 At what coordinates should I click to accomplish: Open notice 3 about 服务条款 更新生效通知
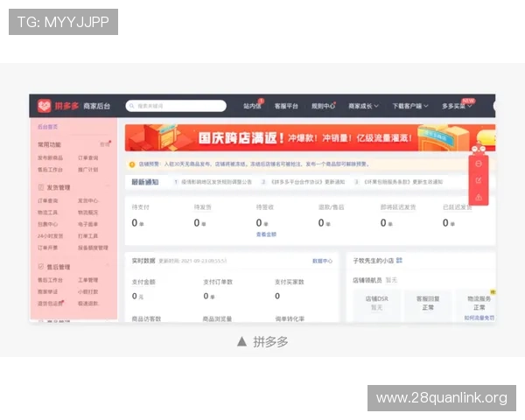[x=399, y=182]
